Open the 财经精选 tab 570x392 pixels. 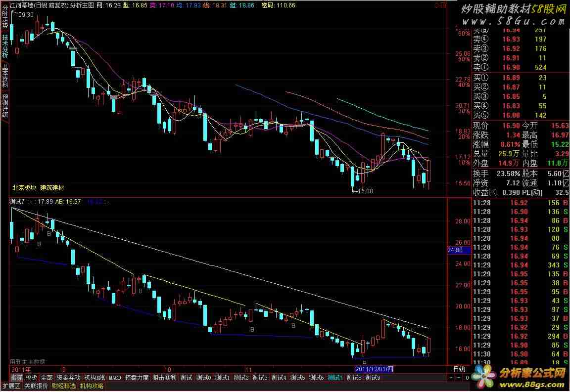click(64, 386)
